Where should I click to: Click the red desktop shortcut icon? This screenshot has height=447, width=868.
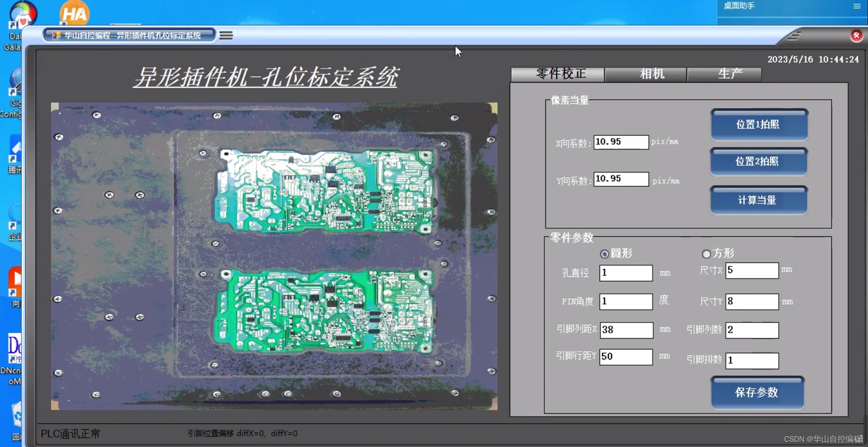tap(15, 280)
